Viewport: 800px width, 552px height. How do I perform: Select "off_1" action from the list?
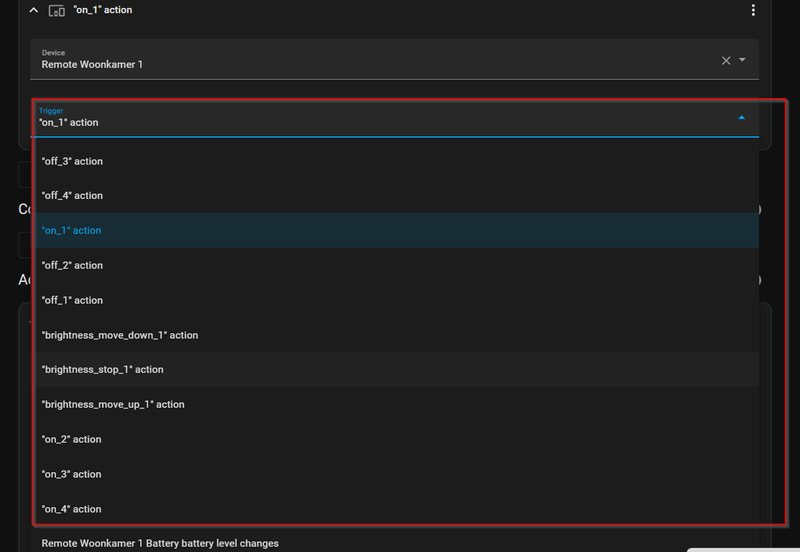[x=396, y=300]
